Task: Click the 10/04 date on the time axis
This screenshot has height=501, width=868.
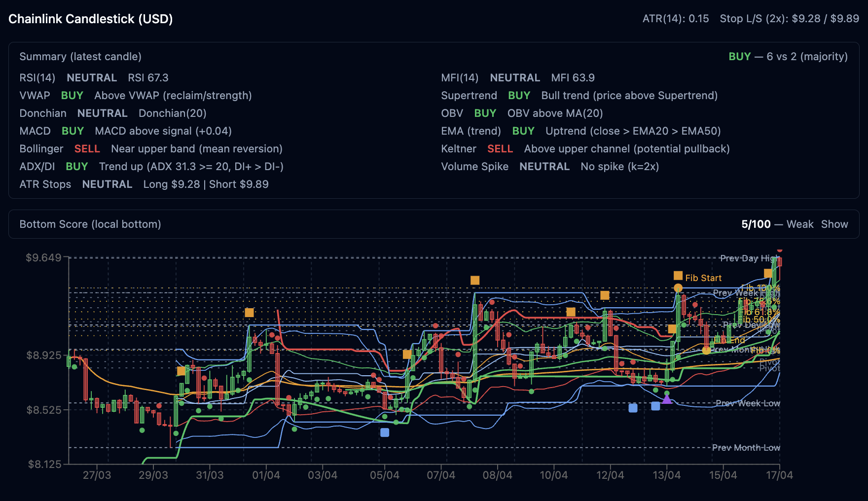Action: (x=553, y=475)
